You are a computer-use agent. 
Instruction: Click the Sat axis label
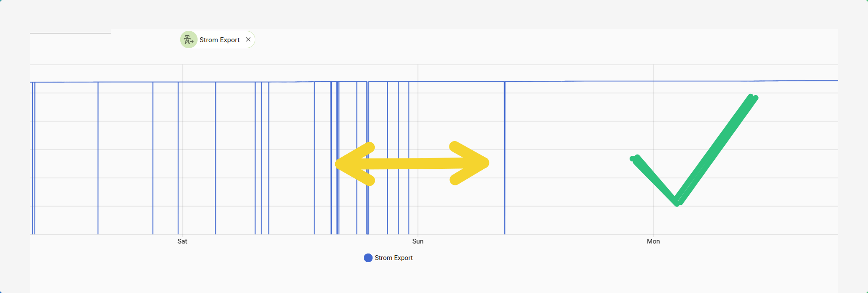182,241
